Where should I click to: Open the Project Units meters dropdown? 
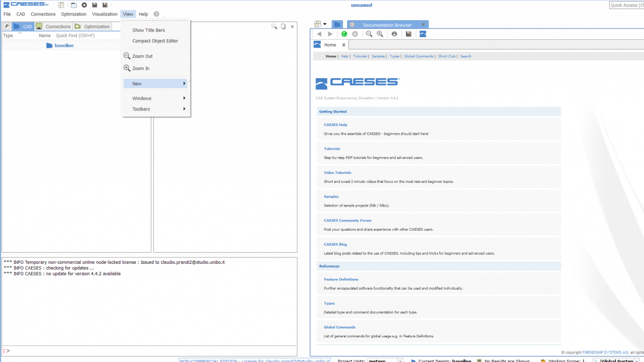point(385,361)
